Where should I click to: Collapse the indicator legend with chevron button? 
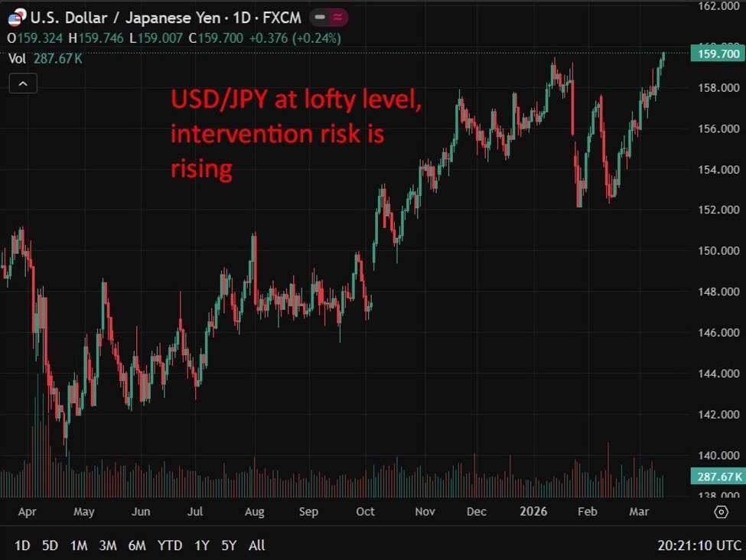point(23,83)
